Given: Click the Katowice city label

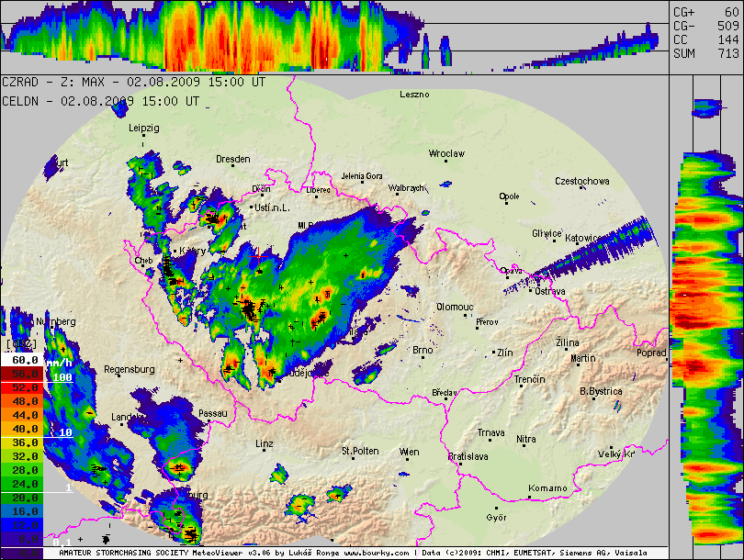Looking at the screenshot, I should click(583, 238).
